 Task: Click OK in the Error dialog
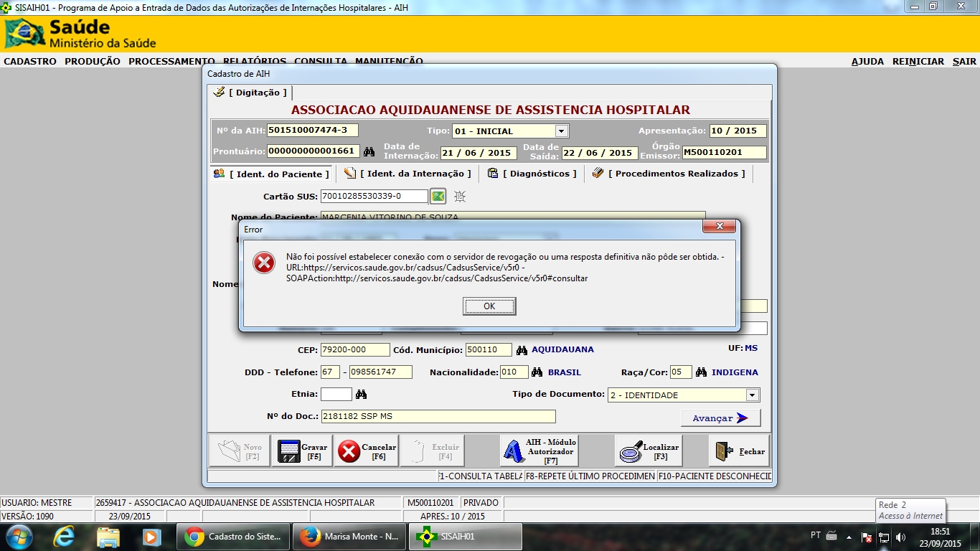pos(489,306)
